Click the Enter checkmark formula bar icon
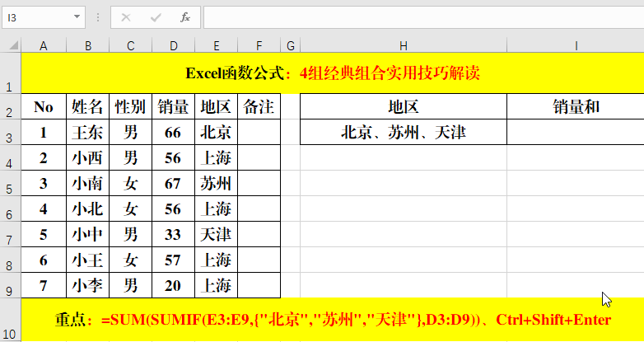 tap(156, 17)
